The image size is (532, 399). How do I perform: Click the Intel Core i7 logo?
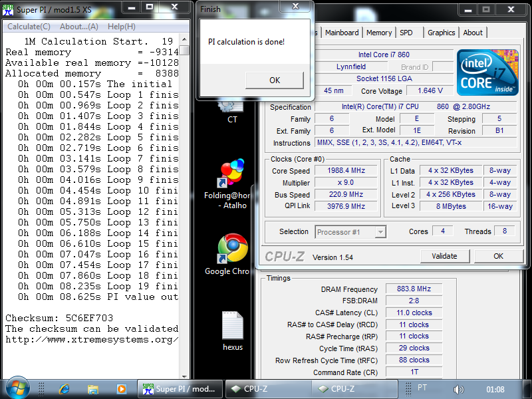(487, 72)
